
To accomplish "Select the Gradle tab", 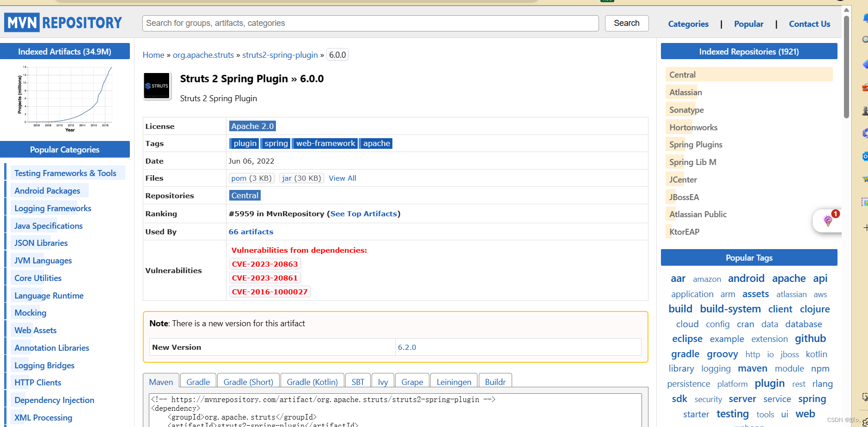I will 198,382.
